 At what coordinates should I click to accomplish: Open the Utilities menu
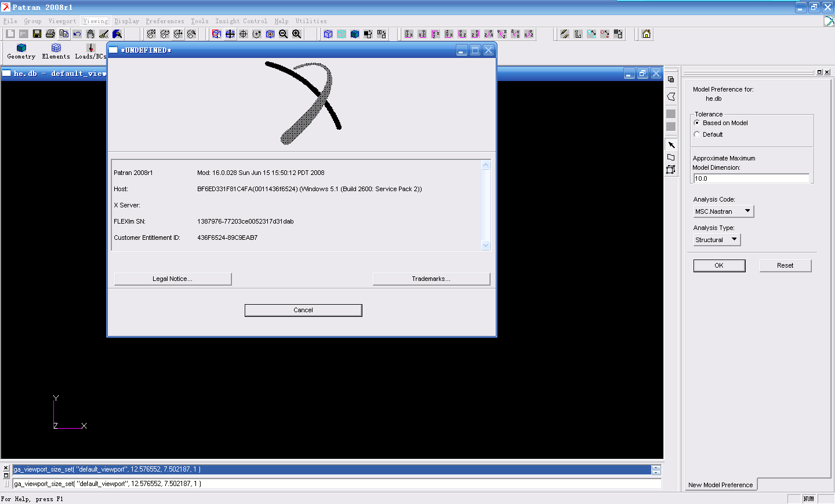tap(311, 21)
